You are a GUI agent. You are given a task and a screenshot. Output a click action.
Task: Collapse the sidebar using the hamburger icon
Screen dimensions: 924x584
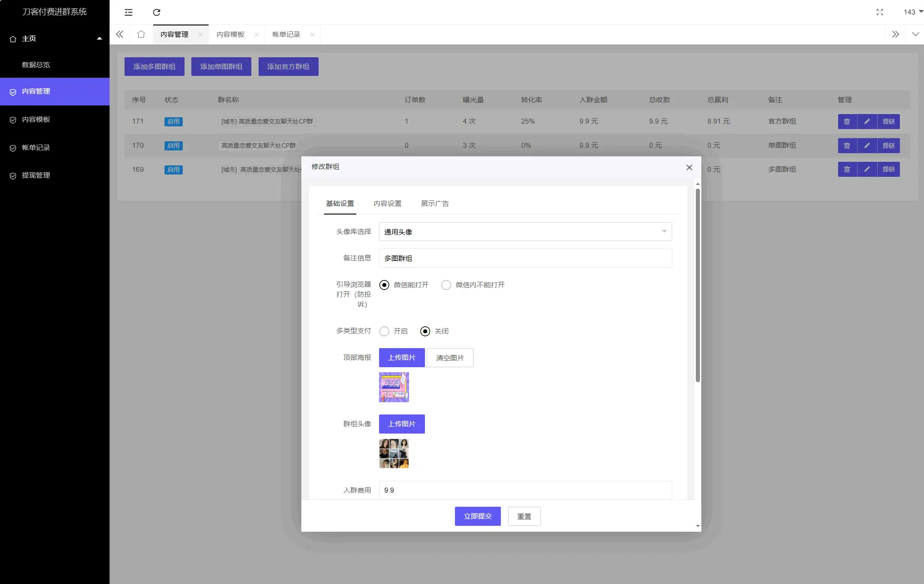129,12
